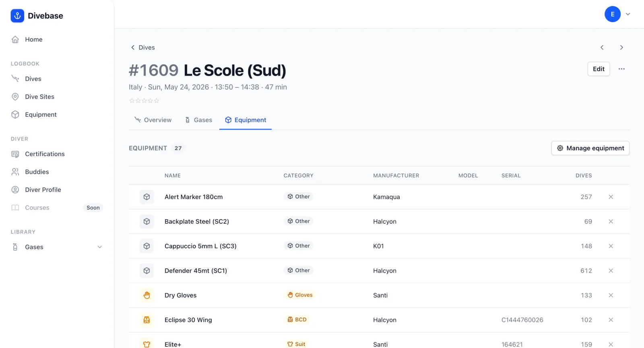Switch to the Overview tab
This screenshot has height=348, width=644.
pos(153,120)
